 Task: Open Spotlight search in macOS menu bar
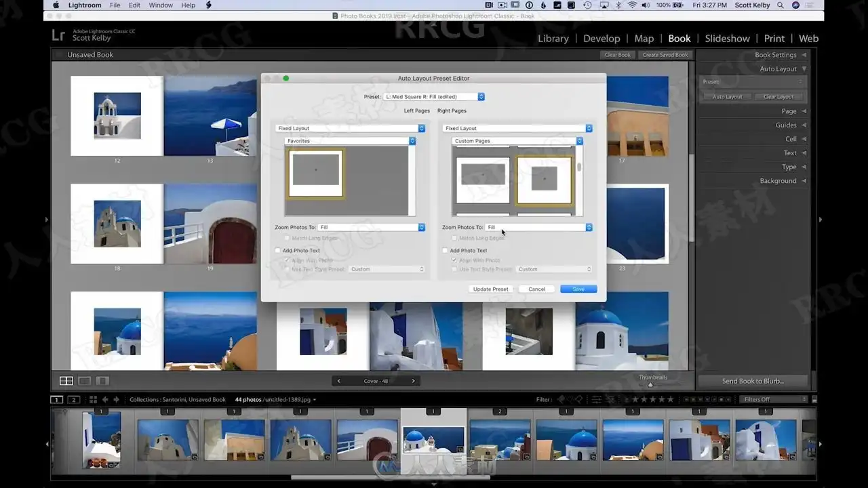[x=781, y=5]
